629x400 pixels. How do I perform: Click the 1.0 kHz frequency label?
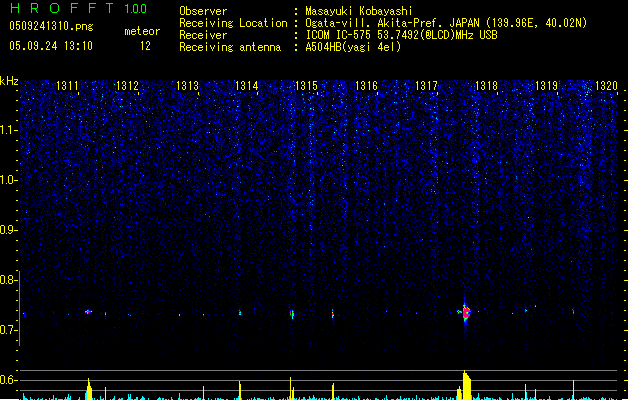tap(8, 180)
